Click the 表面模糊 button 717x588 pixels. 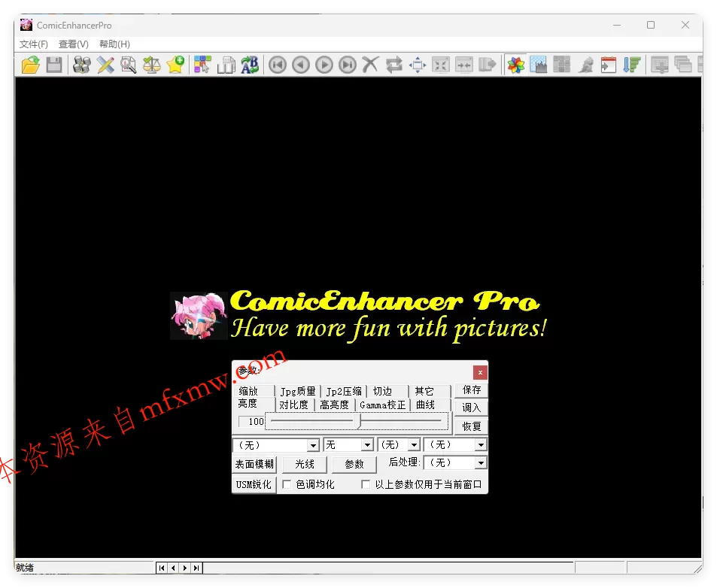point(254,464)
